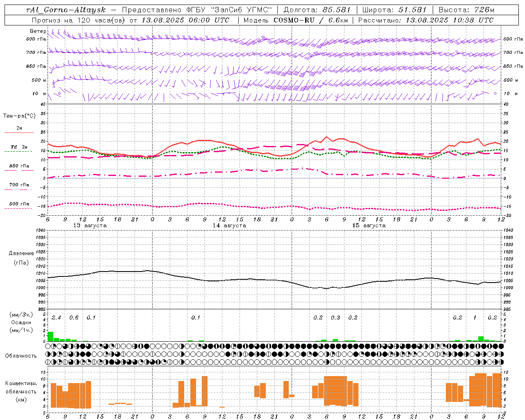This screenshot has height=420, width=525.
Task: Click the 0.6 precipitation value
Action: click(x=74, y=318)
